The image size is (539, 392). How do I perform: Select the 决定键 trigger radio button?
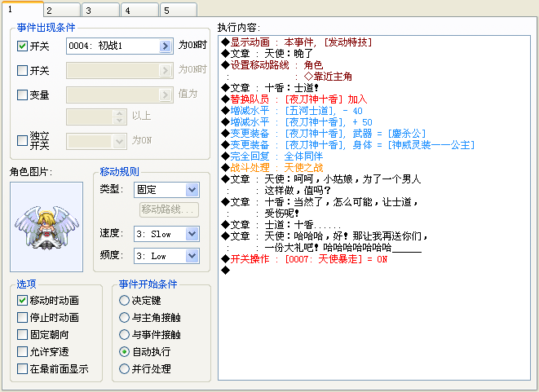(124, 301)
